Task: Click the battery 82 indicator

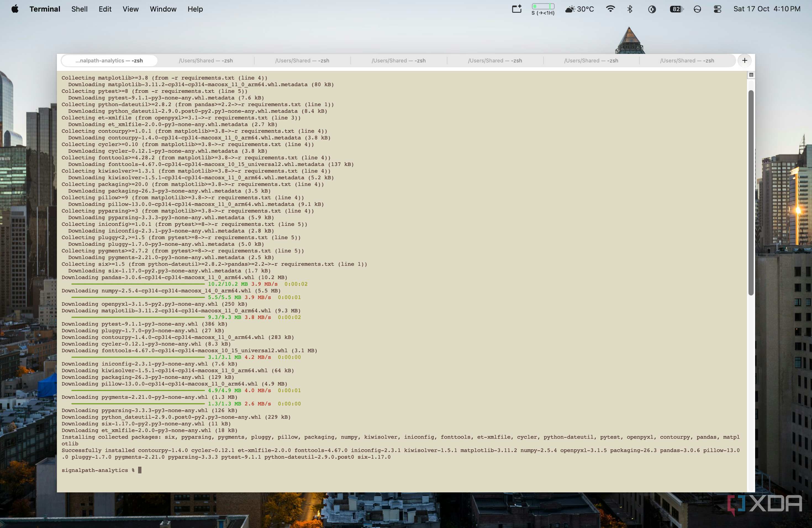Action: 677,9
